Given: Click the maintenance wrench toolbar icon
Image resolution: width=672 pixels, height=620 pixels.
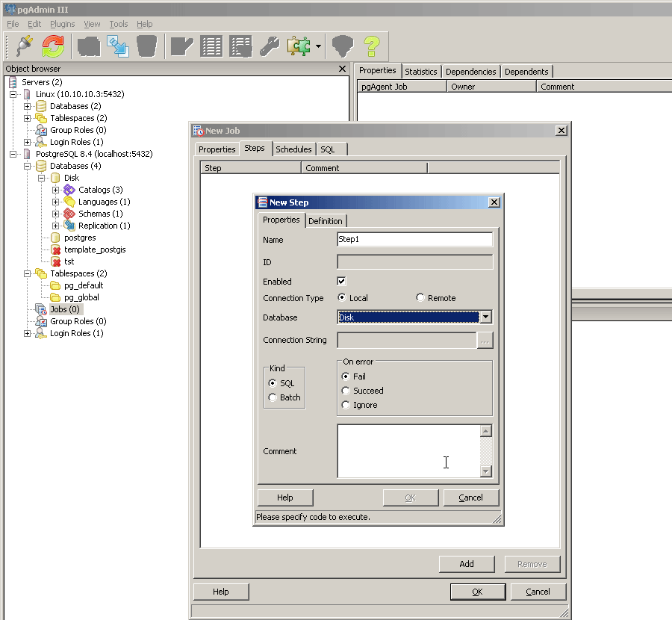Looking at the screenshot, I should [x=270, y=46].
